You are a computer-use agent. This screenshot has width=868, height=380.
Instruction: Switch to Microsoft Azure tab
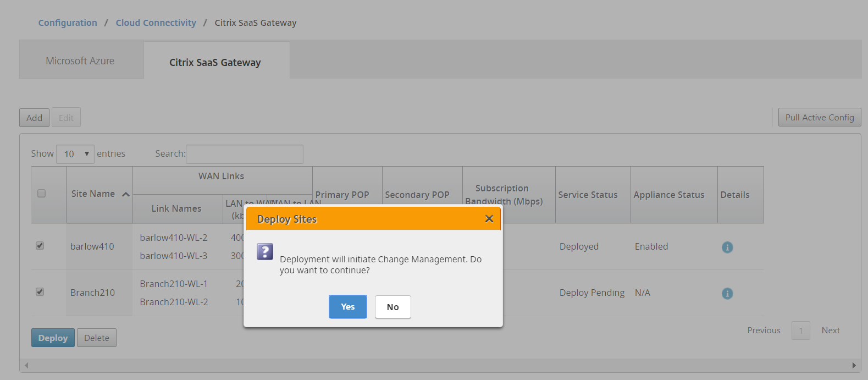point(80,61)
